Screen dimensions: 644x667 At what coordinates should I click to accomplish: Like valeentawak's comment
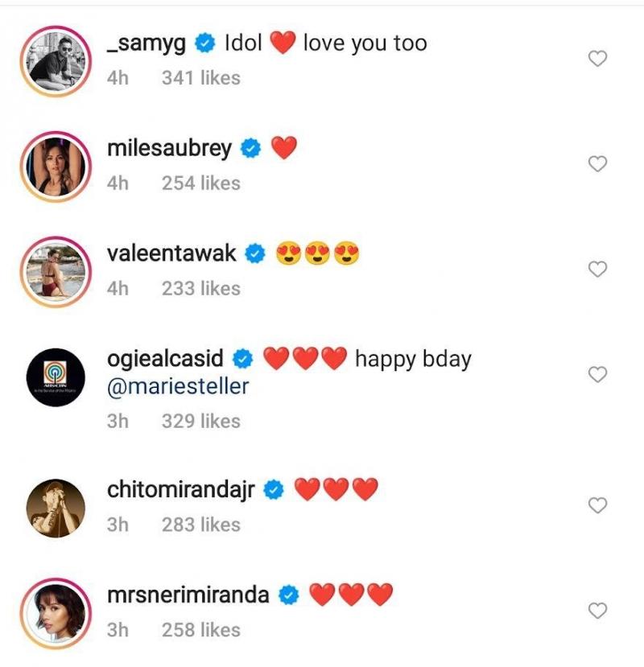pos(597,270)
